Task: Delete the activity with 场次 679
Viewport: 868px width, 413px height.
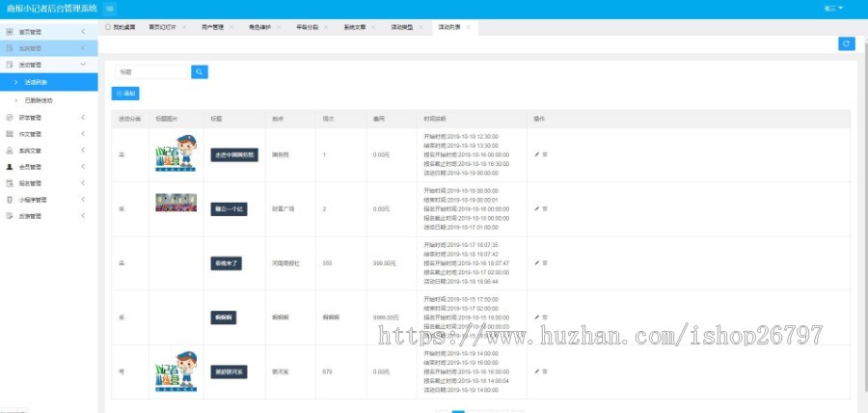Action: (x=545, y=372)
